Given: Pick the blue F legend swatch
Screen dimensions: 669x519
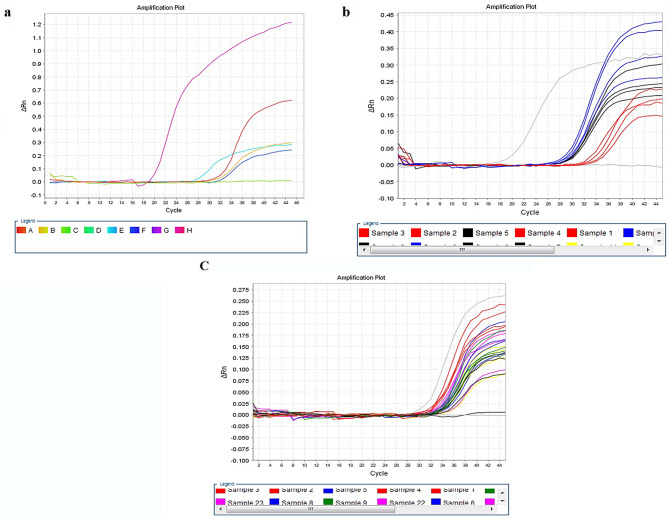Looking at the screenshot, I should [135, 230].
